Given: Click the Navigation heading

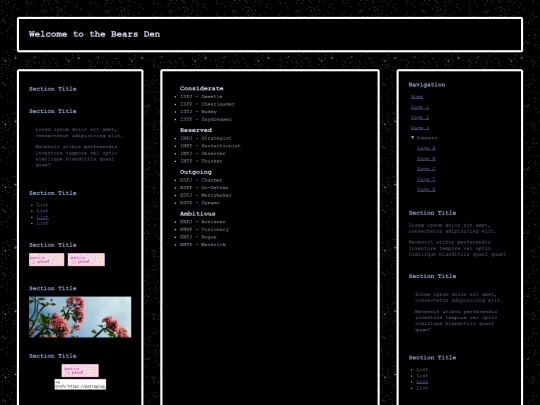Looking at the screenshot, I should point(427,85).
